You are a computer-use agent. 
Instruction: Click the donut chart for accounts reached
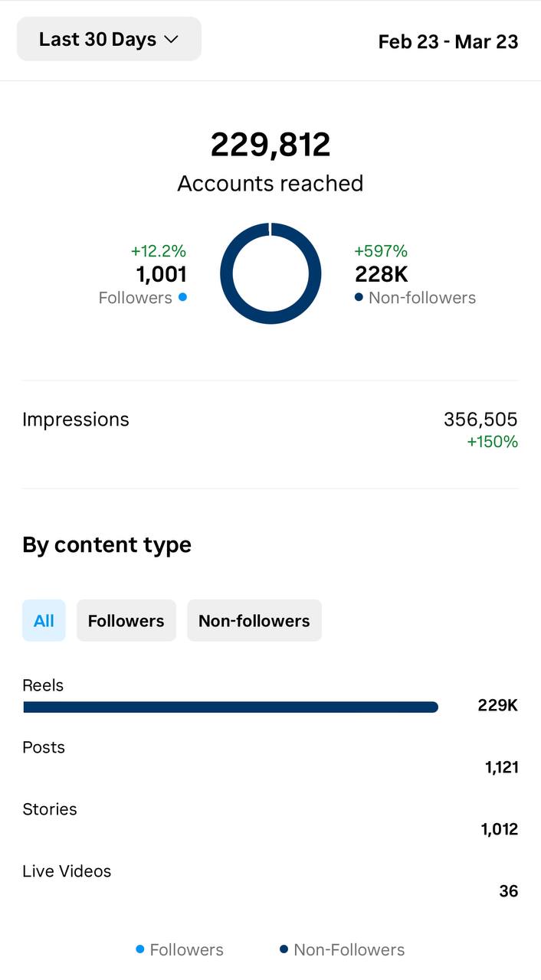pyautogui.click(x=270, y=273)
